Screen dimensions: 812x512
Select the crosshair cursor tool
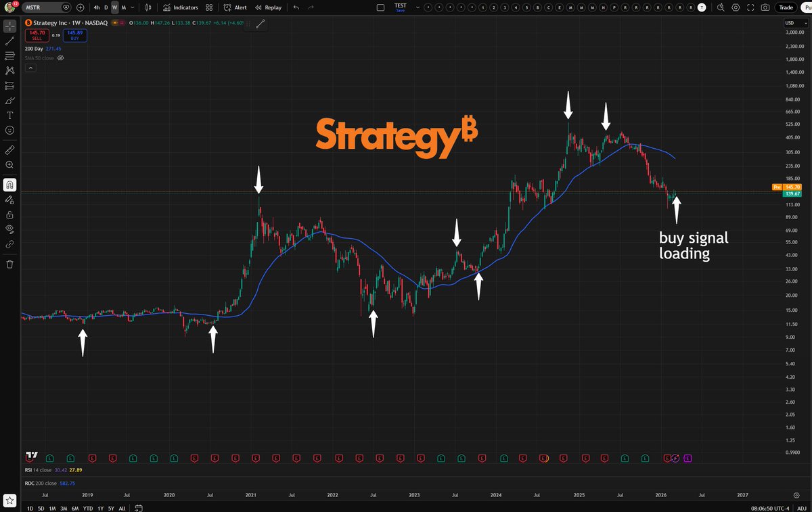pos(10,26)
